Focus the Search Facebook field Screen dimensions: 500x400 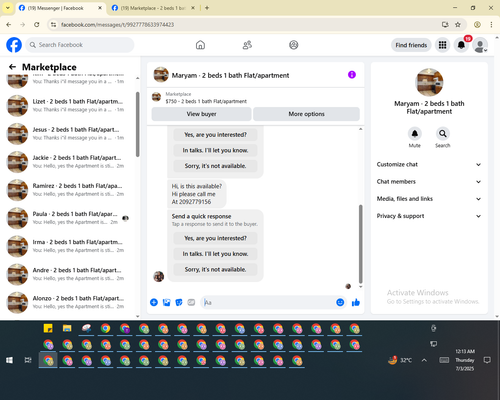coord(80,45)
